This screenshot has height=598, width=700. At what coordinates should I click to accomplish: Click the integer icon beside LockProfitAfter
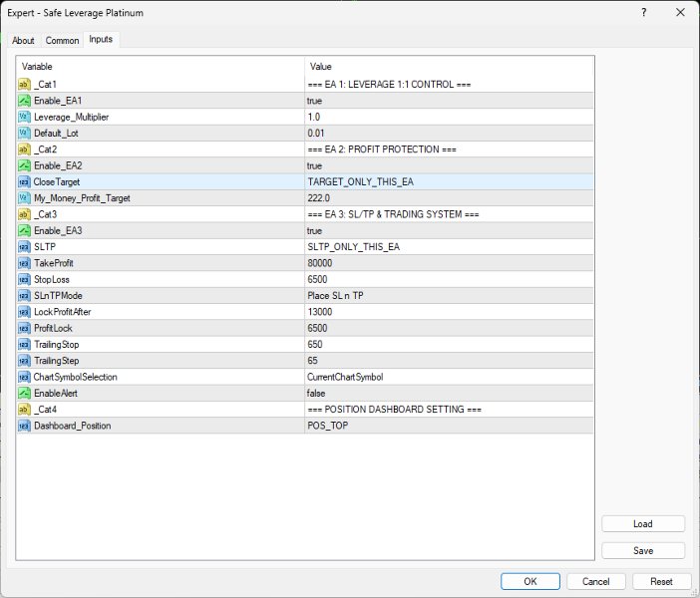(24, 312)
